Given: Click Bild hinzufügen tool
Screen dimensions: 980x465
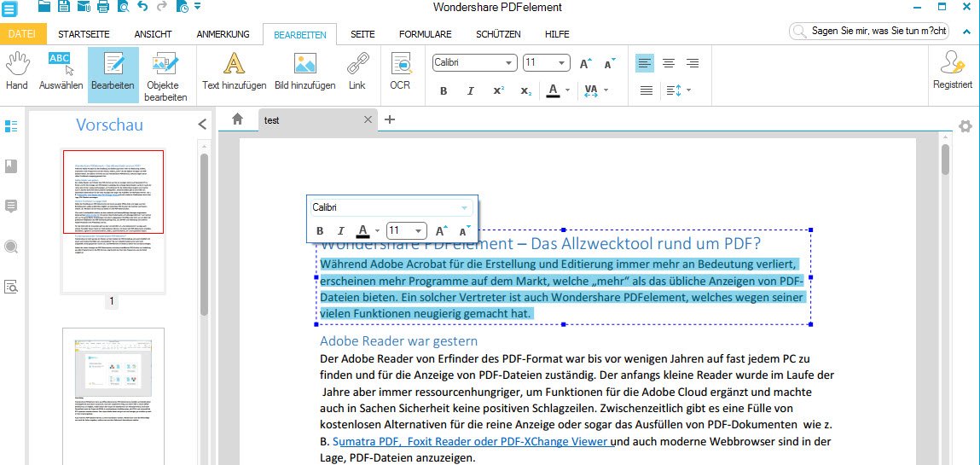Looking at the screenshot, I should coord(305,72).
